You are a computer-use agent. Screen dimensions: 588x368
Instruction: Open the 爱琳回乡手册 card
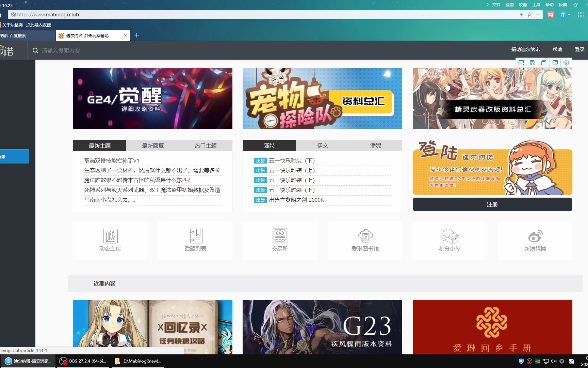pos(492,327)
